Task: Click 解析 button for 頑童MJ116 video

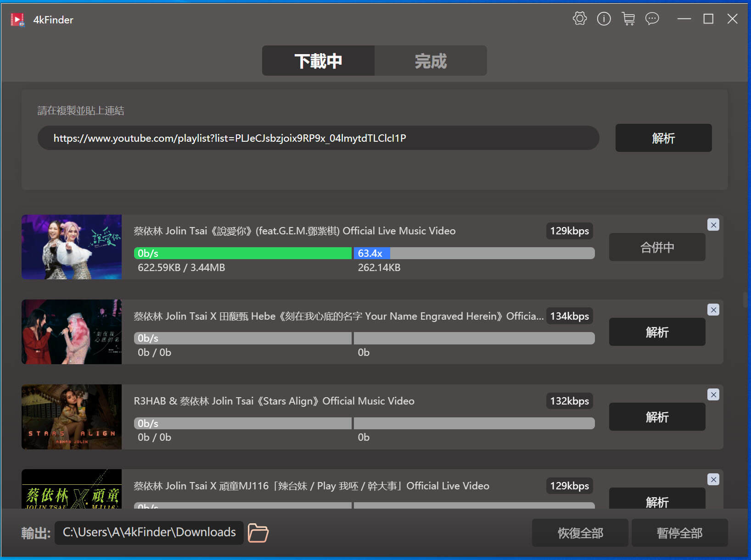Action: click(x=657, y=499)
